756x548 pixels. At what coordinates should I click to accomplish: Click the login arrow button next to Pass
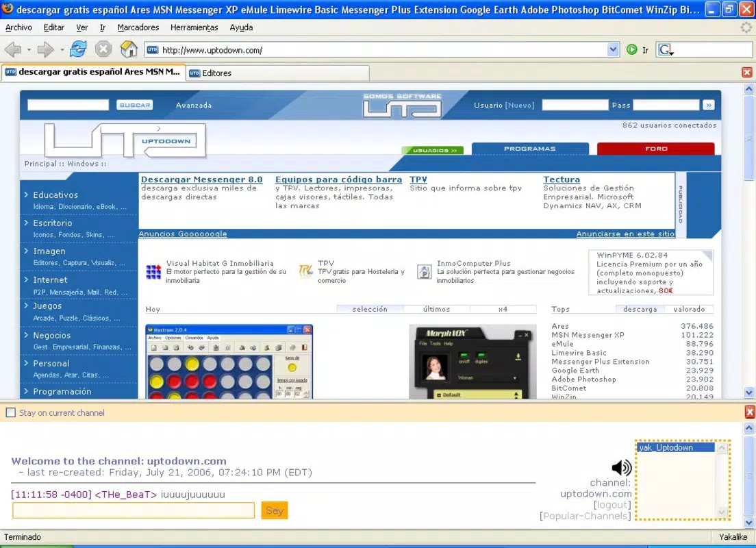[708, 105]
